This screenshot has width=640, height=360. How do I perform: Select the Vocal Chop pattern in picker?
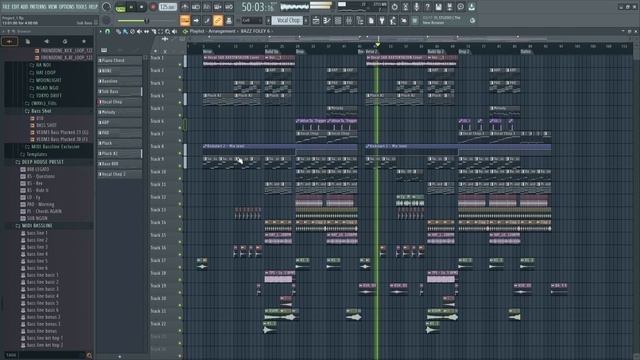[x=120, y=102]
